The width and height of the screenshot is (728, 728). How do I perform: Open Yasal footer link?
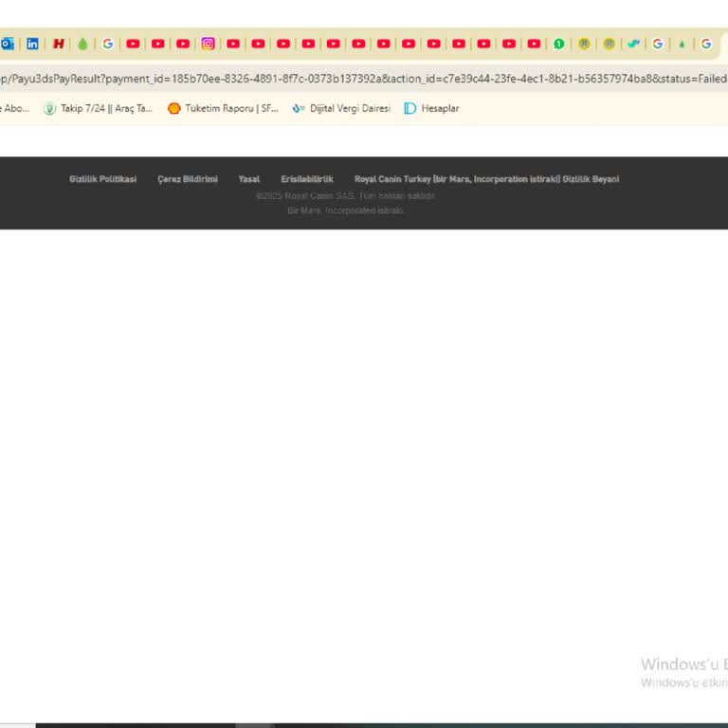249,179
